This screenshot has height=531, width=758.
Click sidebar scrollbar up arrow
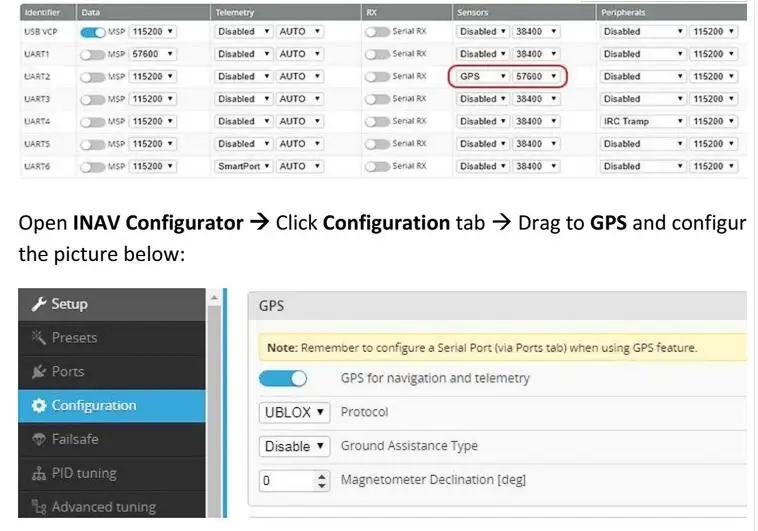(214, 298)
